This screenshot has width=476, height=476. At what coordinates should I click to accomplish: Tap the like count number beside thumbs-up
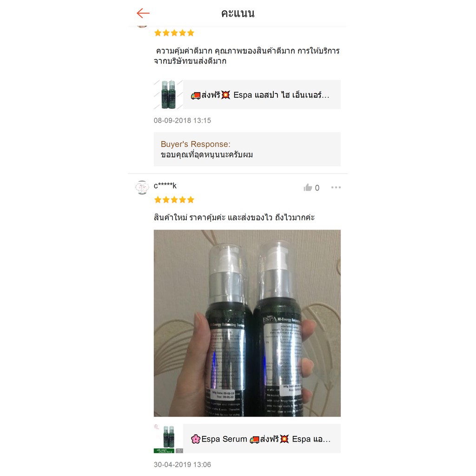pos(317,188)
